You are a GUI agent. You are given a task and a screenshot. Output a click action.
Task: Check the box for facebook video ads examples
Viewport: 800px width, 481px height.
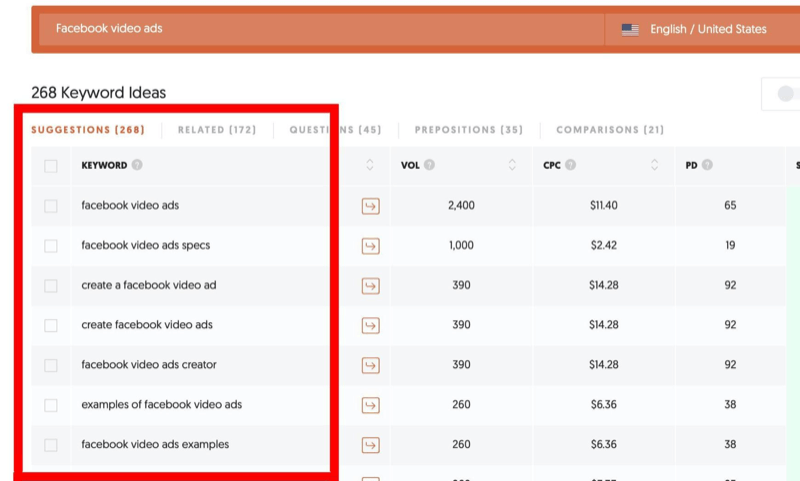[x=51, y=445]
